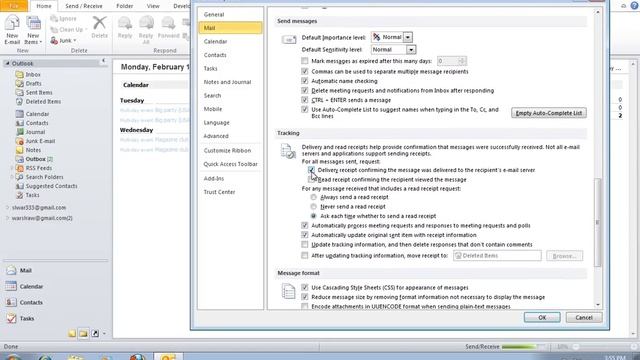
Task: Collapse the navigation pane arrow
Action: click(103, 60)
